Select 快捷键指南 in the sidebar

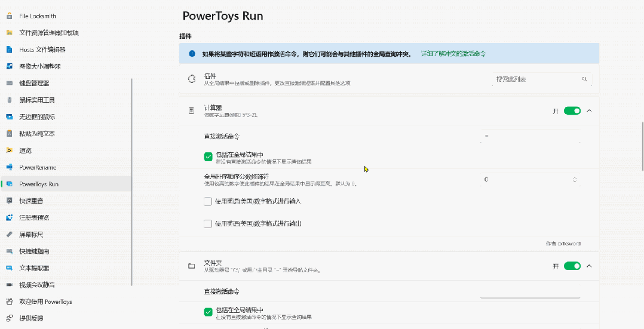point(66,251)
